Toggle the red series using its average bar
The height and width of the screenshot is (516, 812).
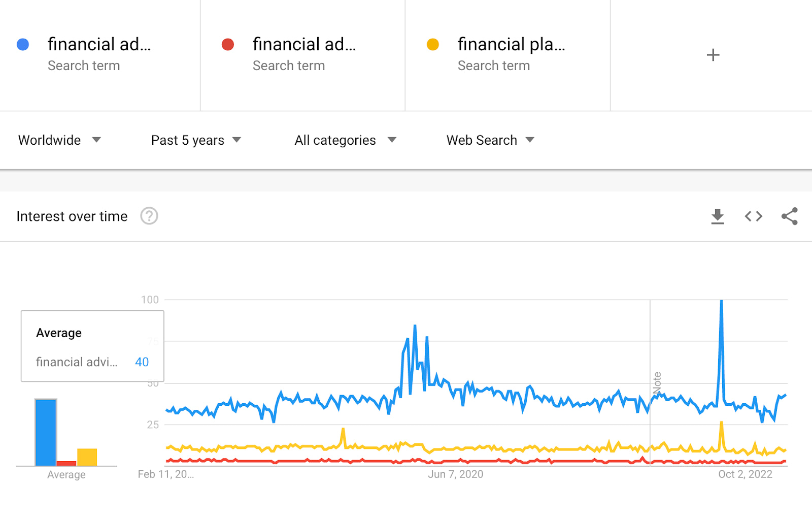[66, 463]
